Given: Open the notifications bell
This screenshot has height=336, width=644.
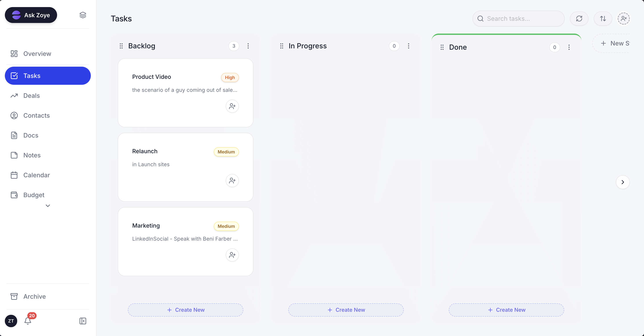Looking at the screenshot, I should tap(28, 321).
